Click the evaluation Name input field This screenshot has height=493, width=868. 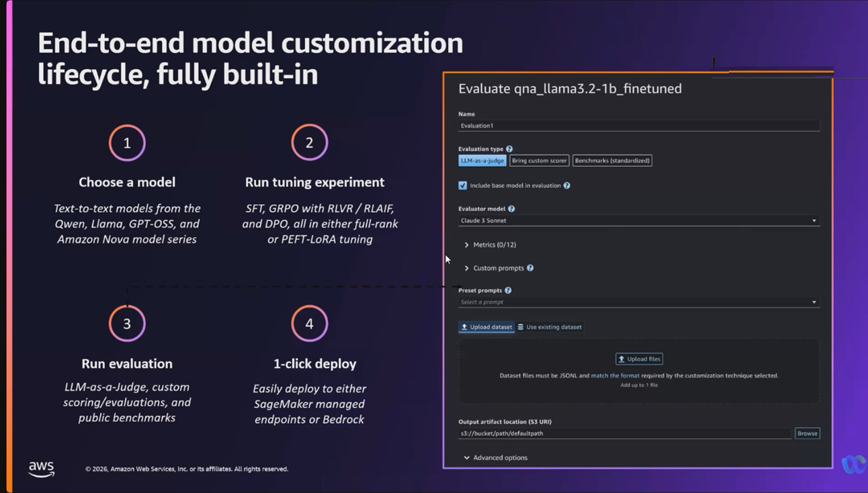tap(638, 126)
